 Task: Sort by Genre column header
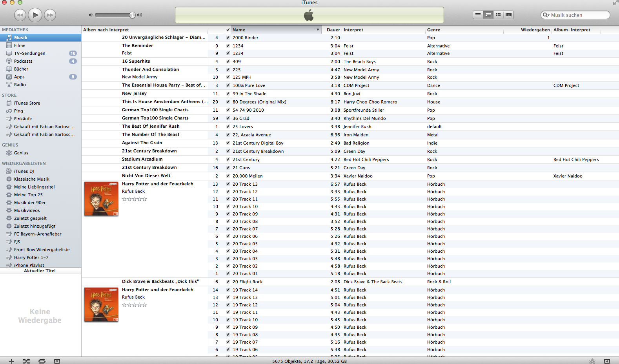(464, 30)
